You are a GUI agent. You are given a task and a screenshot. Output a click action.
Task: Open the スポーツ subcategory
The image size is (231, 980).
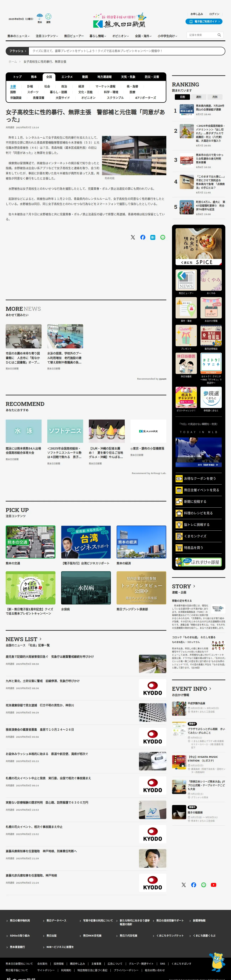pos(33,92)
